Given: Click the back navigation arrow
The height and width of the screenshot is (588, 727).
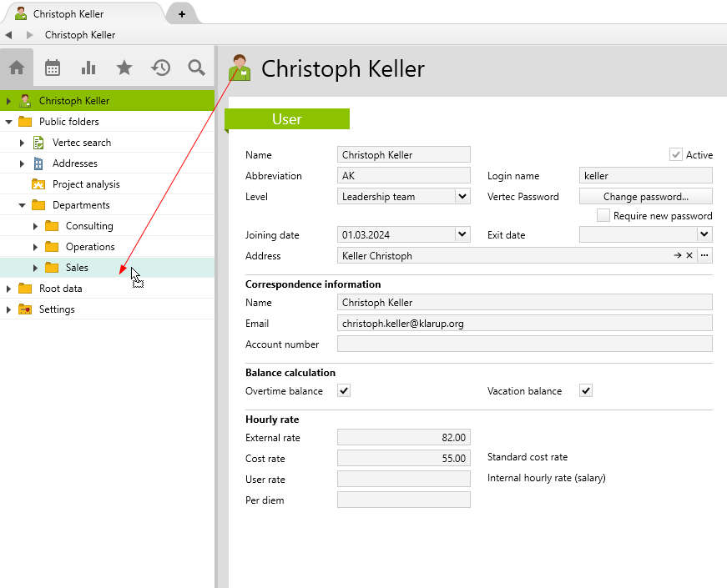Looking at the screenshot, I should (x=8, y=35).
